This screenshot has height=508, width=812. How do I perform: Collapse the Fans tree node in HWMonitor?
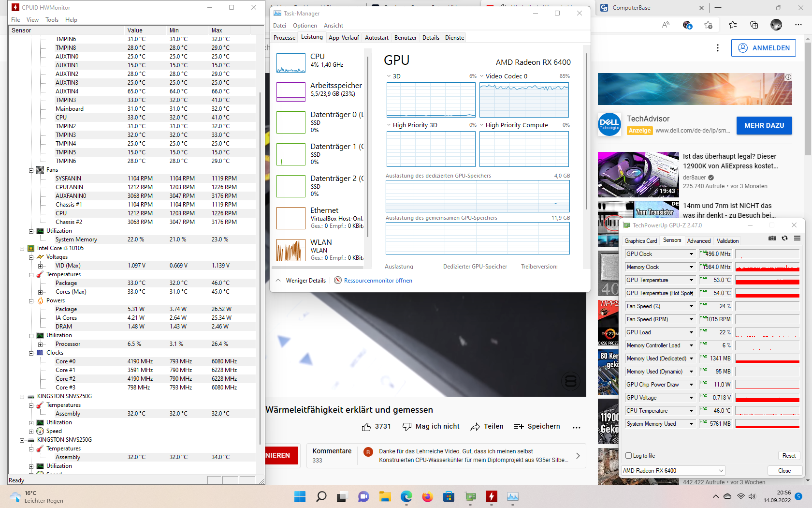(x=31, y=170)
